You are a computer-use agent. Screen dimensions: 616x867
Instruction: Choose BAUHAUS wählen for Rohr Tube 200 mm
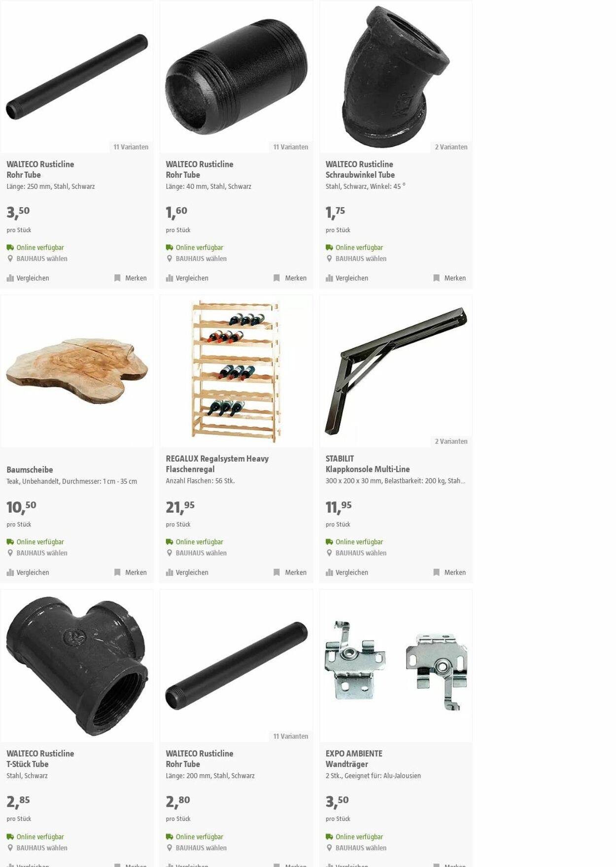[196, 848]
